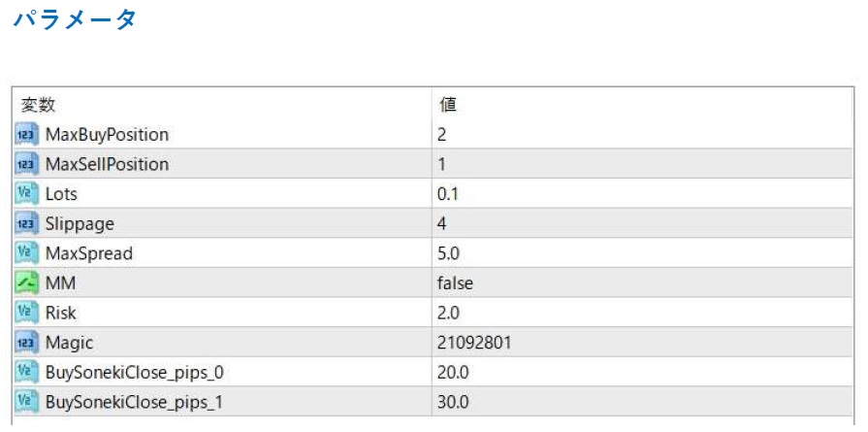Click the icon beside BuySonekiClose_pips_0
Viewport: 868px width, 432px height.
coord(26,372)
